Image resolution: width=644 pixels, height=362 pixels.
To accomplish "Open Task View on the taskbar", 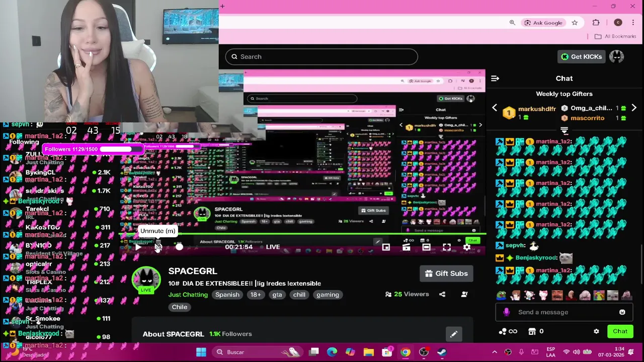I will (x=314, y=352).
